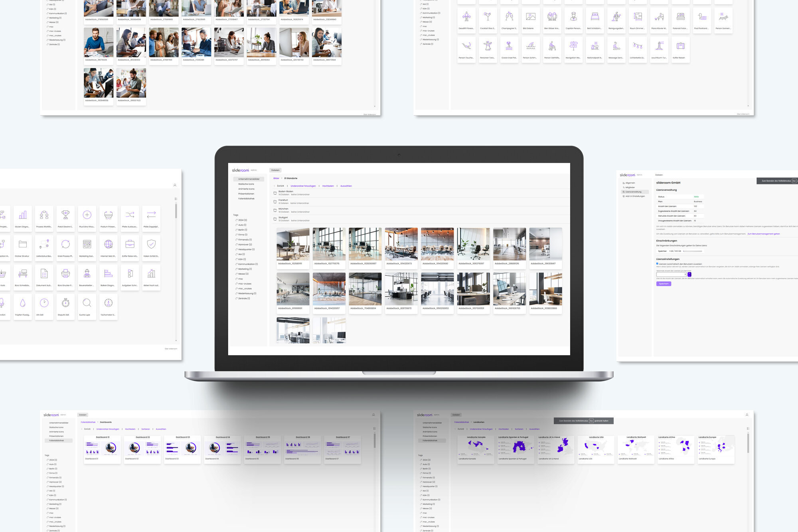
Task: Click the Dateien tab on laptop
Action: 275,170
